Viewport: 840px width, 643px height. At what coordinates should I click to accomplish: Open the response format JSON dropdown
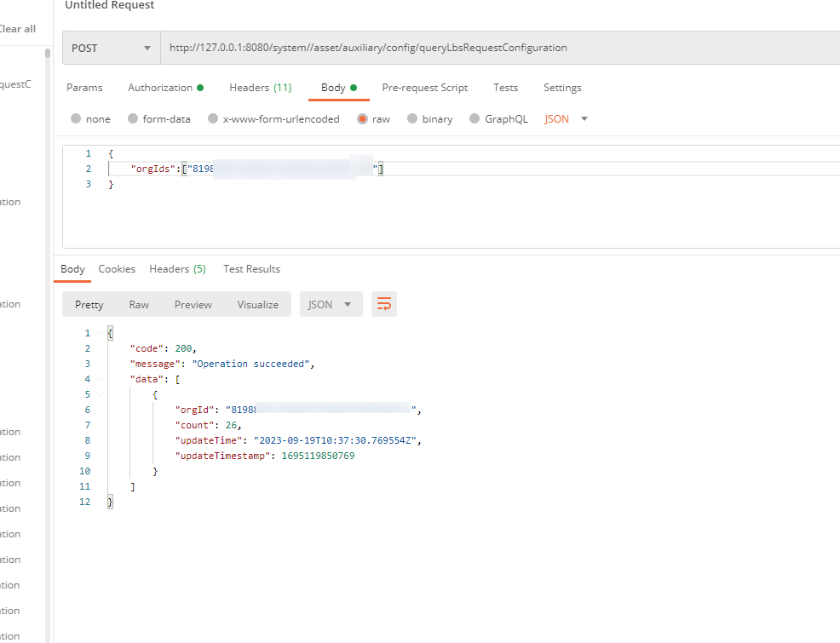coord(331,304)
